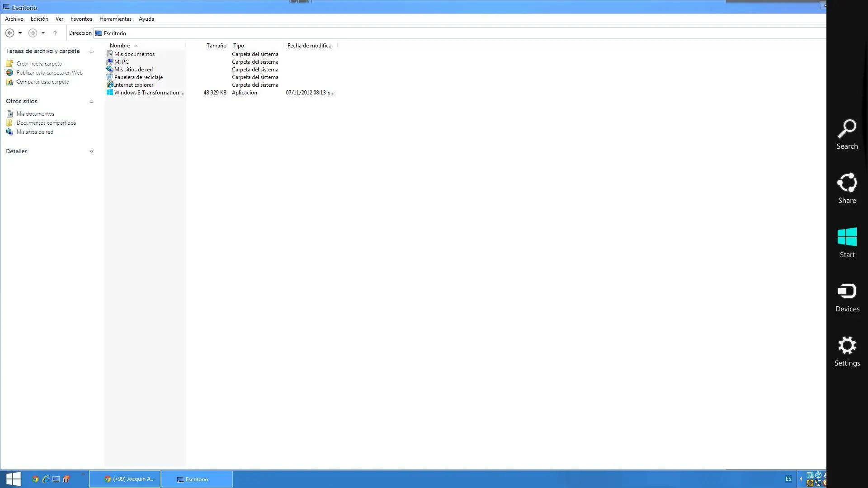Click the fourth quick launch icon with stripes
The height and width of the screenshot is (488, 868).
click(66, 479)
